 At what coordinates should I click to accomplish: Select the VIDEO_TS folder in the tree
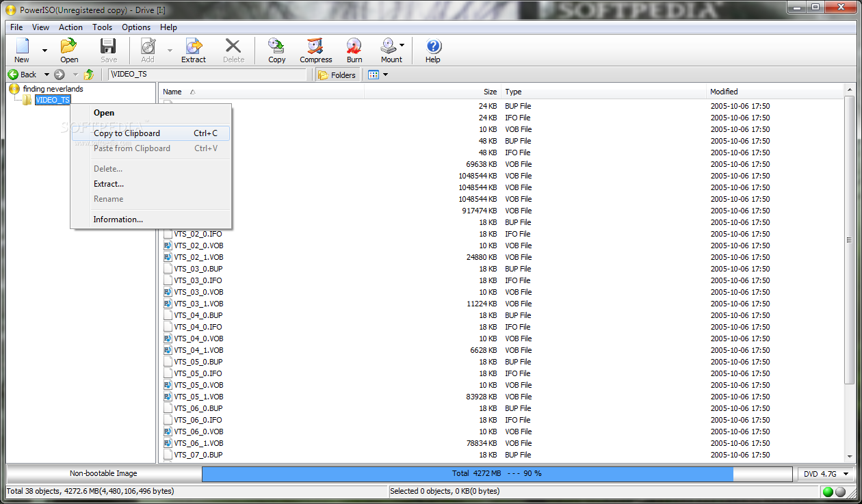52,100
